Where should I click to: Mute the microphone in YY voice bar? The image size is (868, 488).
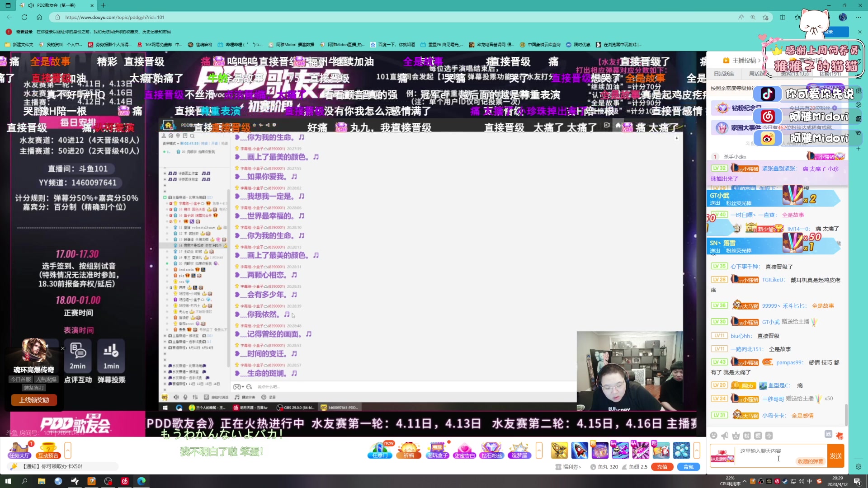pyautogui.click(x=185, y=397)
